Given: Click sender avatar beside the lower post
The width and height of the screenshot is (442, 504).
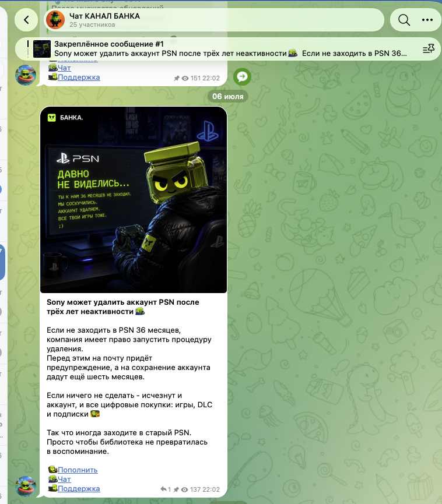Looking at the screenshot, I should coord(26,487).
